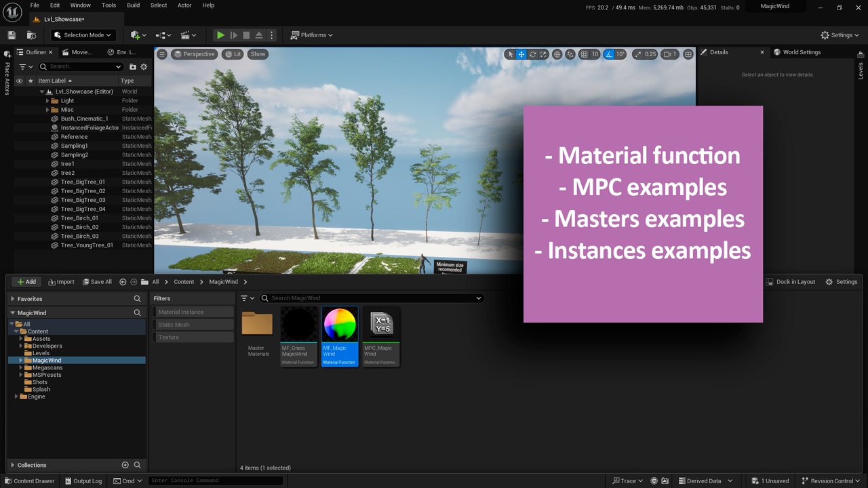Expand the Collections section

point(12,466)
